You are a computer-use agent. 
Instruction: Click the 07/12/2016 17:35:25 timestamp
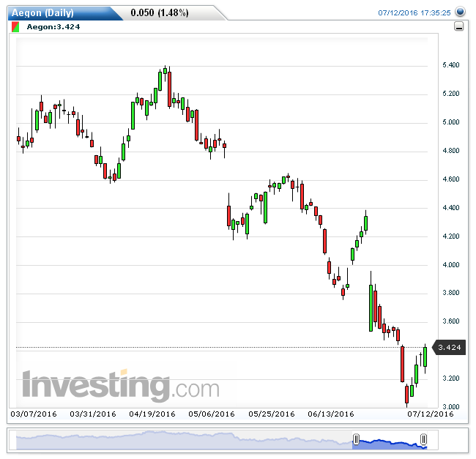point(414,12)
